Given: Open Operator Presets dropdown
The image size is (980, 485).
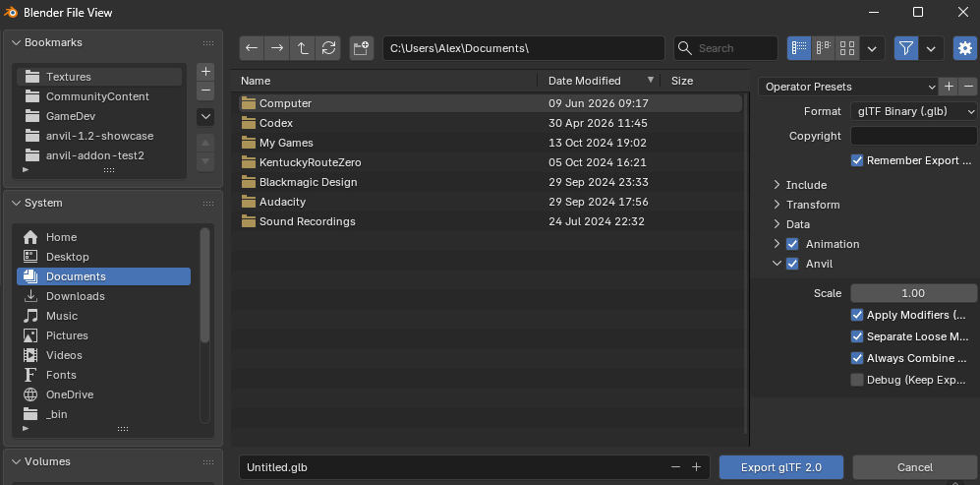Looking at the screenshot, I should (848, 87).
